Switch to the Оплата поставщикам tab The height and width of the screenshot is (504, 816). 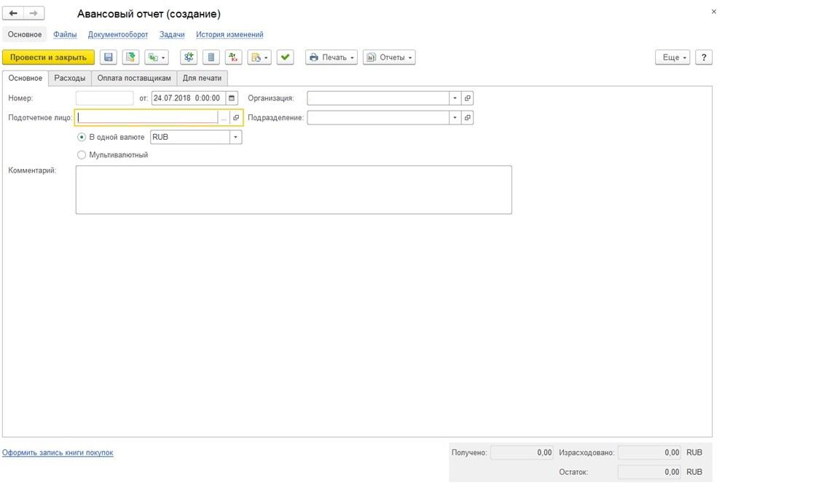(134, 78)
